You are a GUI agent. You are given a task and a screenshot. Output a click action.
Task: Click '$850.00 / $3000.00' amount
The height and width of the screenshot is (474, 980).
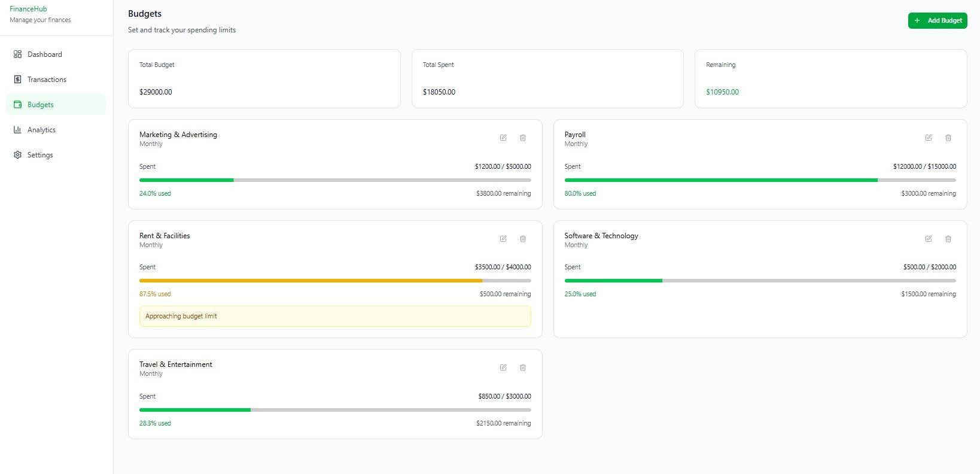tap(505, 396)
